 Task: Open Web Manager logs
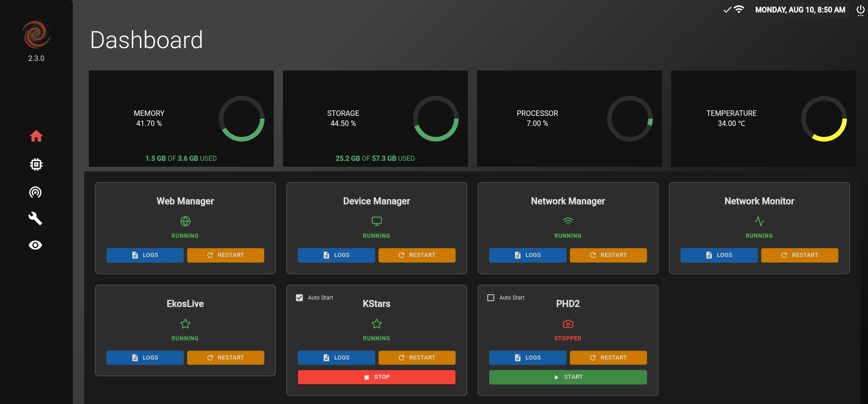pos(145,255)
